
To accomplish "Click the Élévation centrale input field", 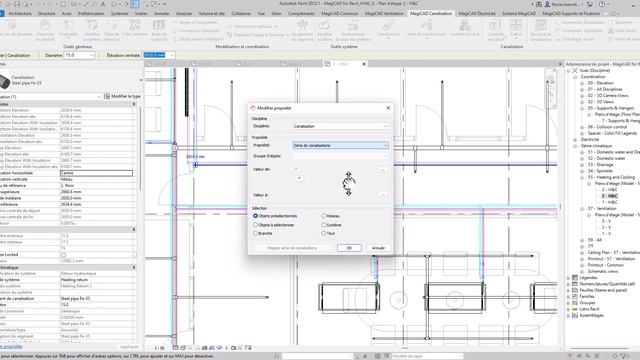I will [x=156, y=55].
